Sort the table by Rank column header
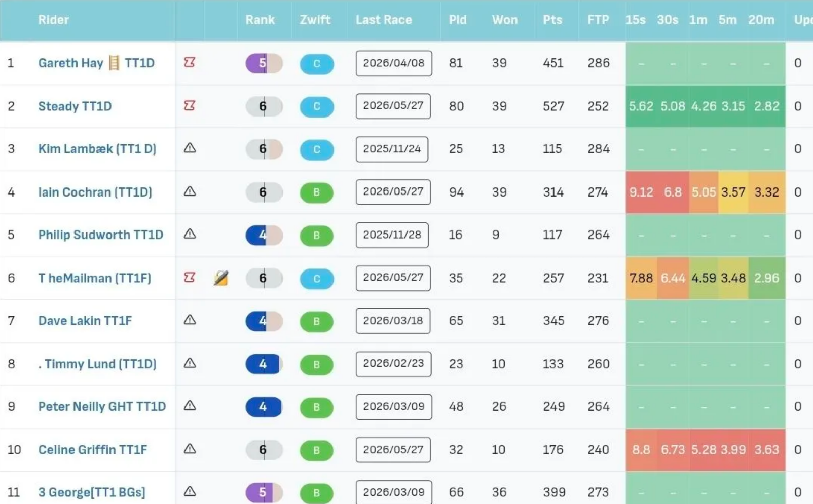The width and height of the screenshot is (813, 504). pos(260,20)
